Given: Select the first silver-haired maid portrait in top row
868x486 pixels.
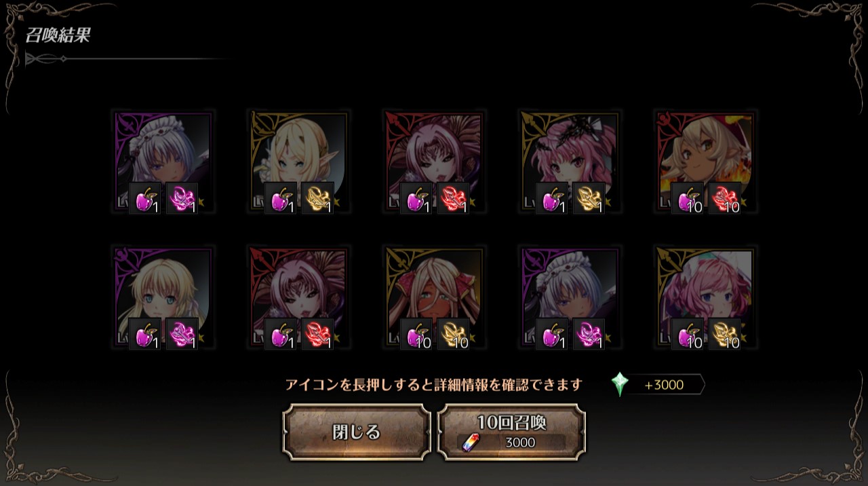Looking at the screenshot, I should click(x=163, y=162).
